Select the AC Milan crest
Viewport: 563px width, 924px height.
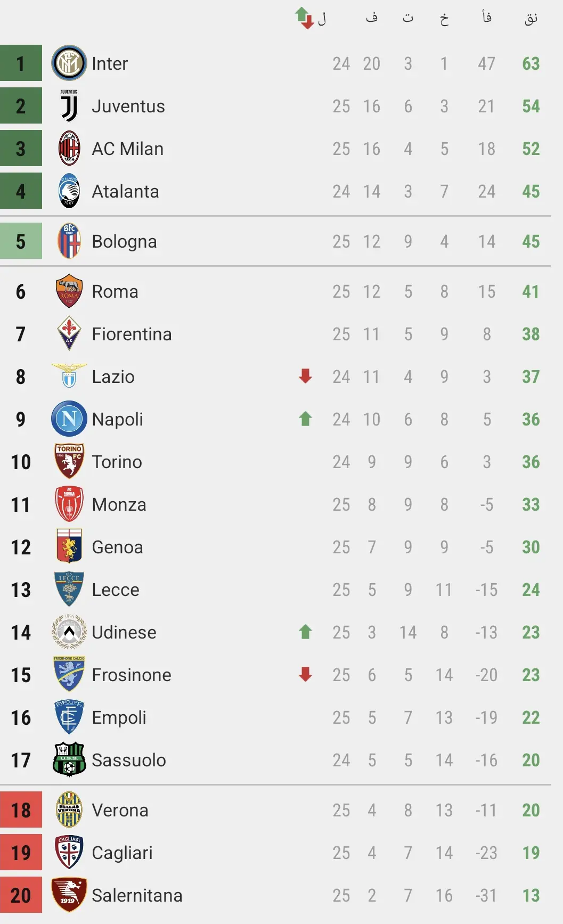point(69,148)
